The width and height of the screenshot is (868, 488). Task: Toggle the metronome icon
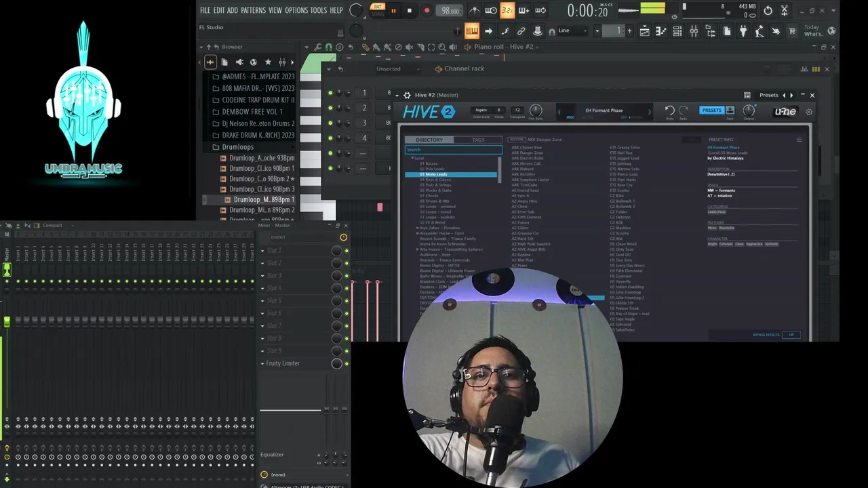pos(475,10)
